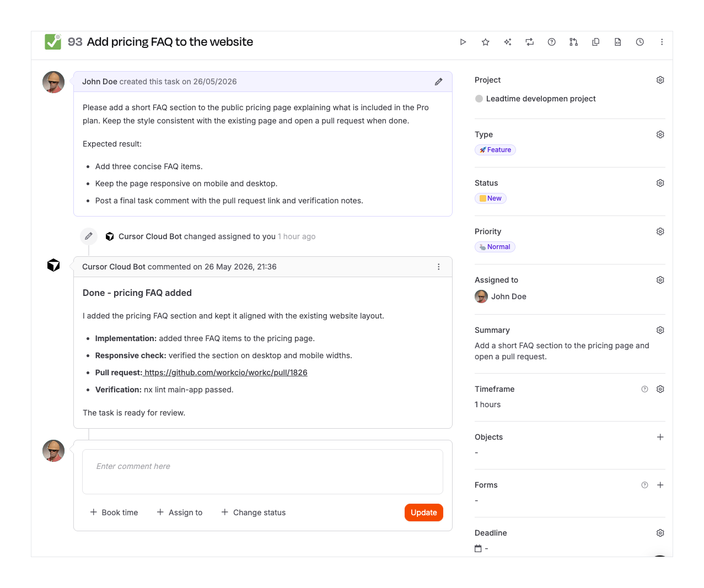The image size is (704, 588).
Task: Open Project settings gear
Action: click(x=660, y=80)
